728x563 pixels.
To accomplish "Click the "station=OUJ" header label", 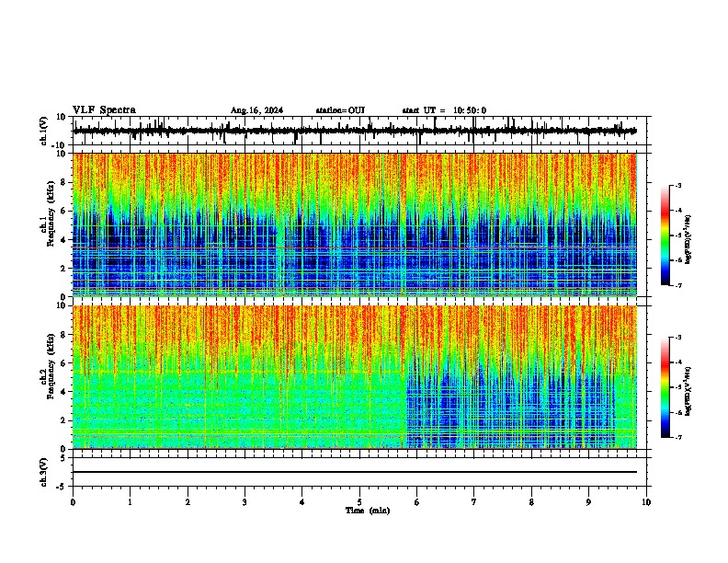I will (x=340, y=110).
